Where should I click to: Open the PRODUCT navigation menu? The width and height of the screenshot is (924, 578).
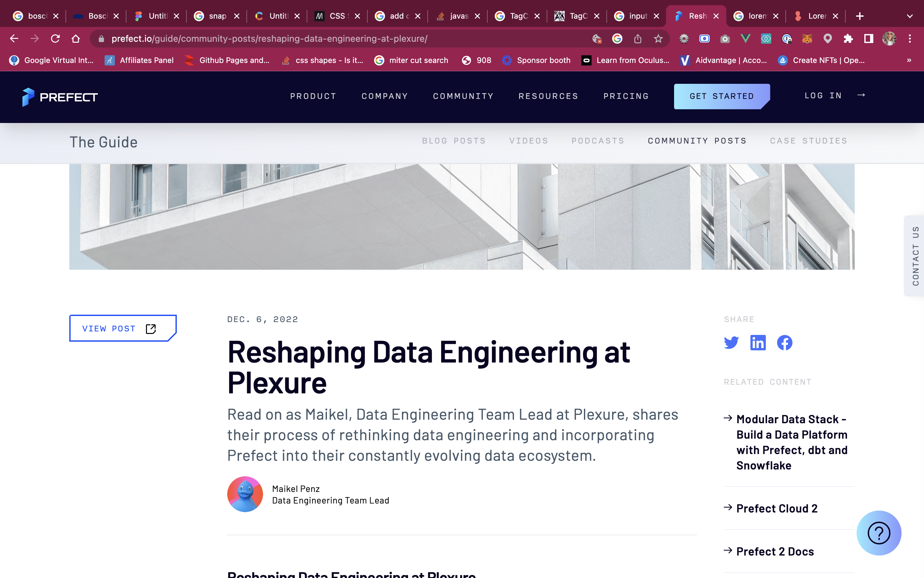pos(313,96)
